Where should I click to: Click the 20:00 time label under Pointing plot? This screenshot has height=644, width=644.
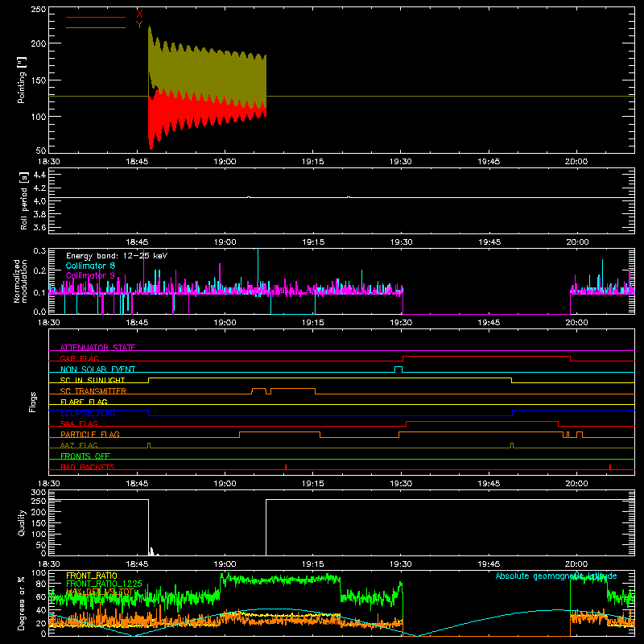point(576,162)
